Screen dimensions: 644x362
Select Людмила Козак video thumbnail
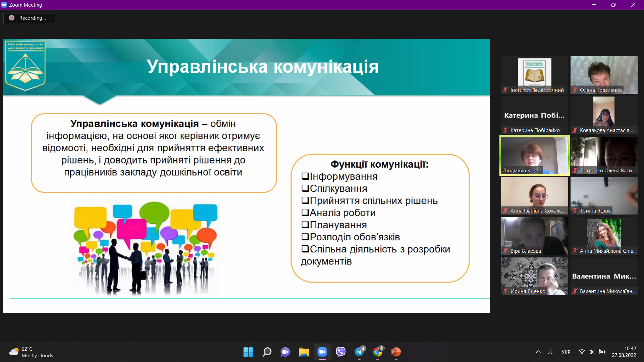(x=535, y=156)
